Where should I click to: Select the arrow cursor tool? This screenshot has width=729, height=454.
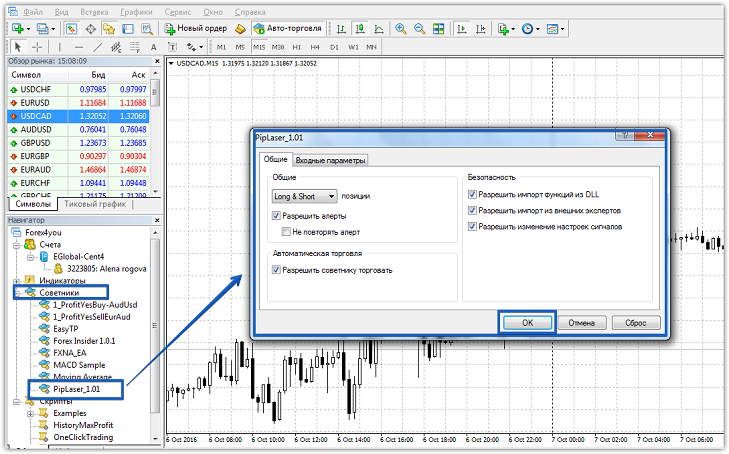pos(18,47)
